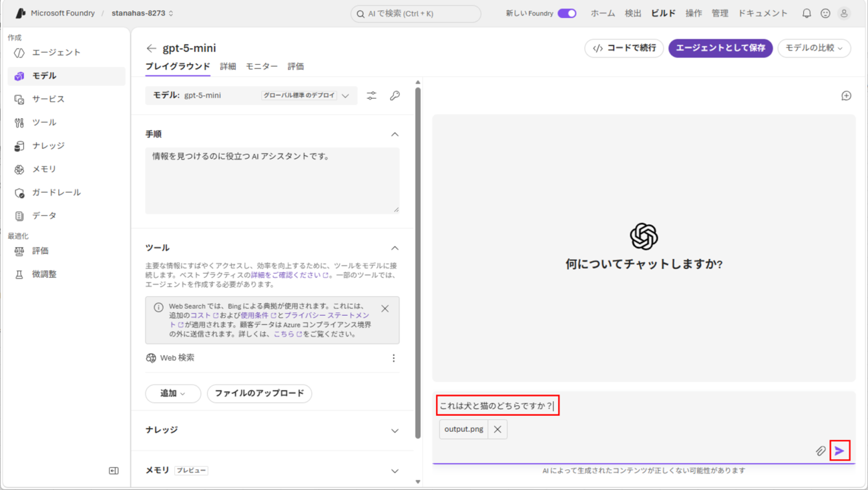Remove the output.png attachment

click(x=497, y=429)
